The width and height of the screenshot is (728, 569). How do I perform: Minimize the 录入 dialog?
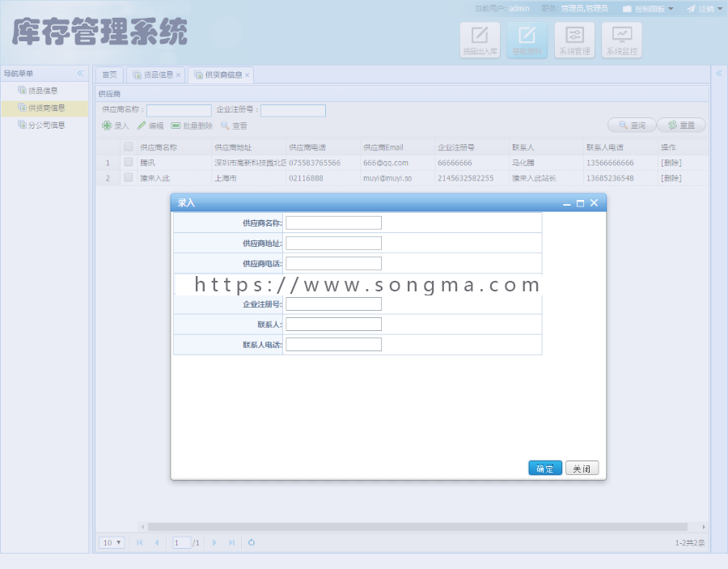point(566,203)
